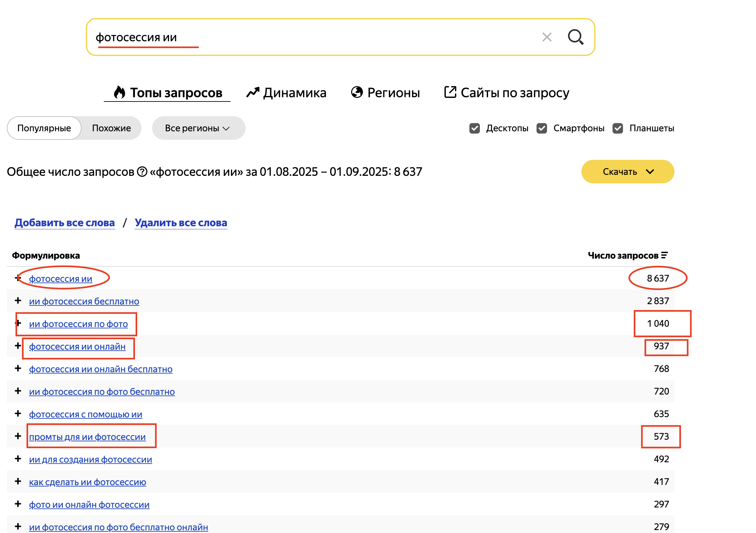This screenshot has height=533, width=756.
Task: Add 'ии фотосессия бесплатно' with its plus icon
Action: pyautogui.click(x=18, y=301)
